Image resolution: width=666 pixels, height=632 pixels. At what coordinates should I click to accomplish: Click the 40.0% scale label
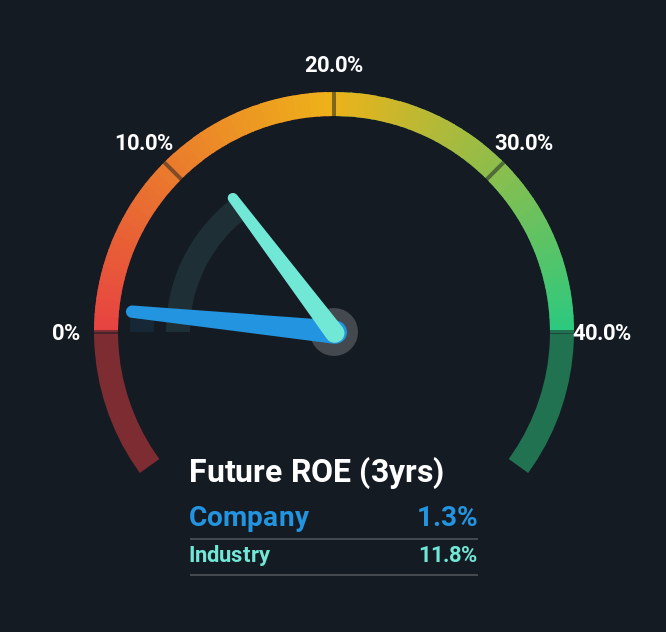pos(602,332)
